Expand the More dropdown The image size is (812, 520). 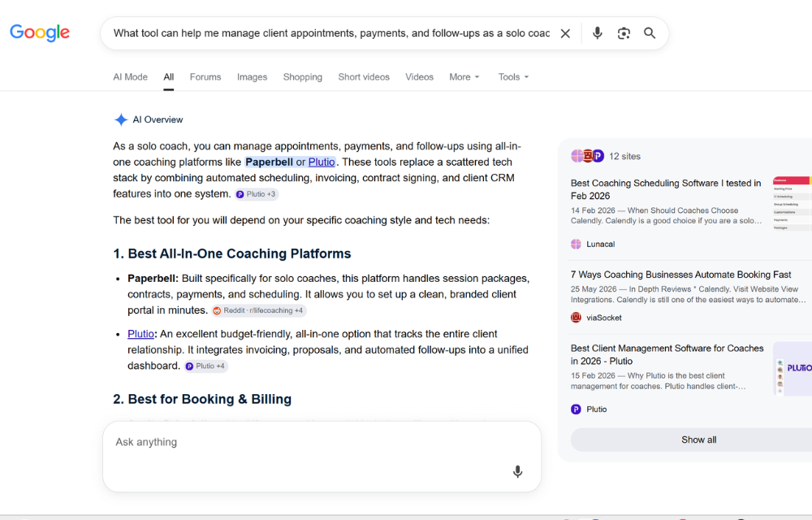click(x=464, y=77)
